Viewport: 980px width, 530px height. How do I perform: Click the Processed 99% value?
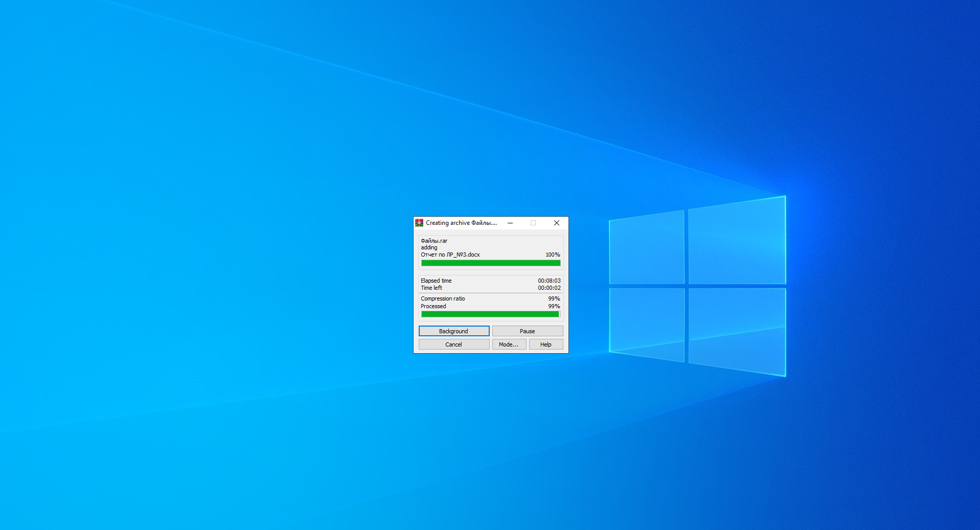click(x=554, y=306)
